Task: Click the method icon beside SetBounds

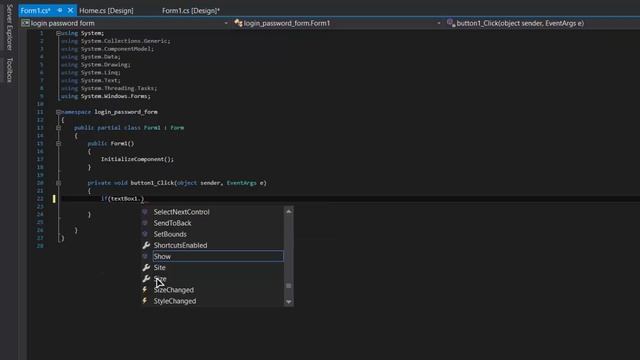Action: (x=145, y=234)
